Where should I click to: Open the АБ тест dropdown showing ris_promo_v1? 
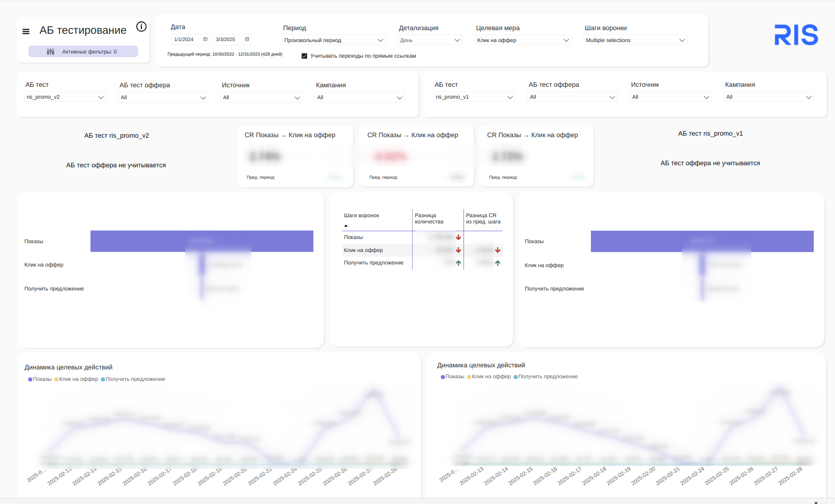pos(474,97)
